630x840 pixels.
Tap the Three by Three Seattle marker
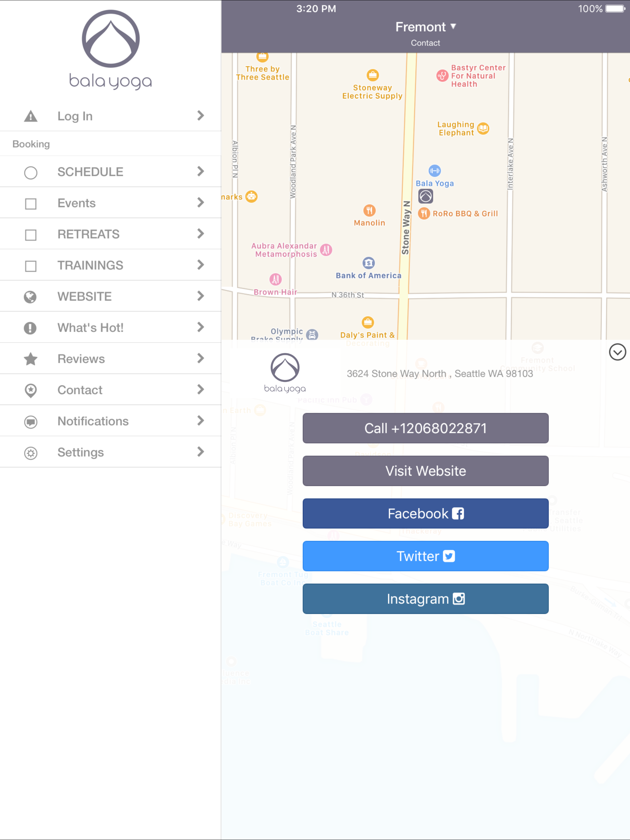pos(262,57)
